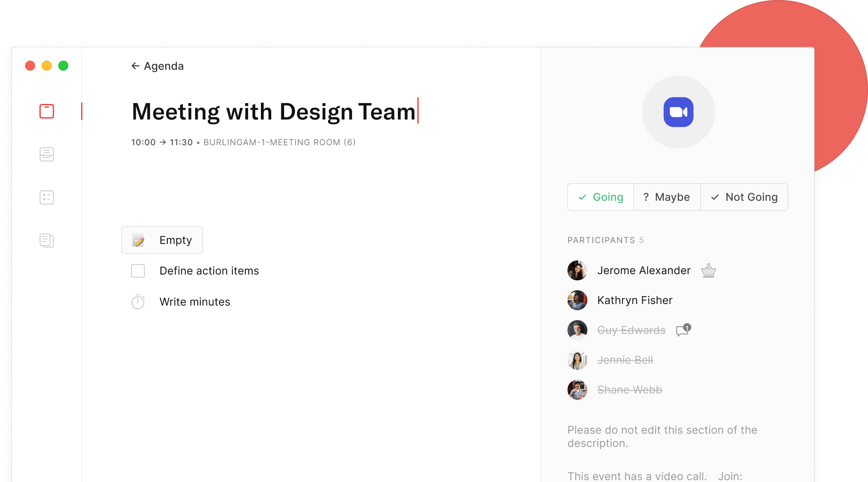Open the all notes sidebar icon
This screenshot has height=482, width=868.
coord(47,241)
